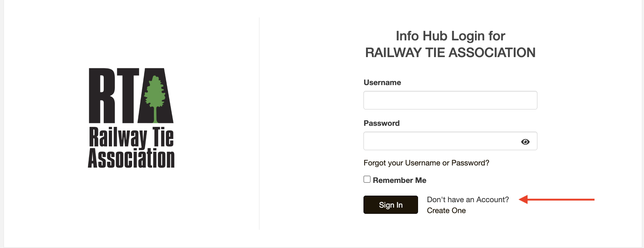Show password using the eye icon
Screen dimensions: 644x248
tap(525, 142)
